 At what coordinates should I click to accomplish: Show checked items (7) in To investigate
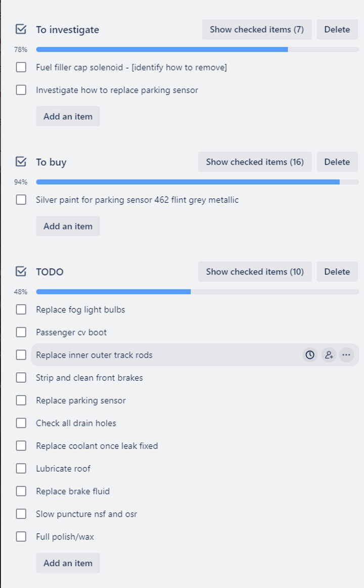pyautogui.click(x=257, y=29)
